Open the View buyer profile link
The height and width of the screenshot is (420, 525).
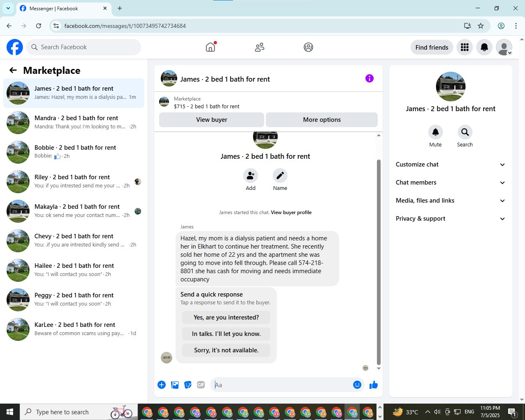[x=291, y=212]
